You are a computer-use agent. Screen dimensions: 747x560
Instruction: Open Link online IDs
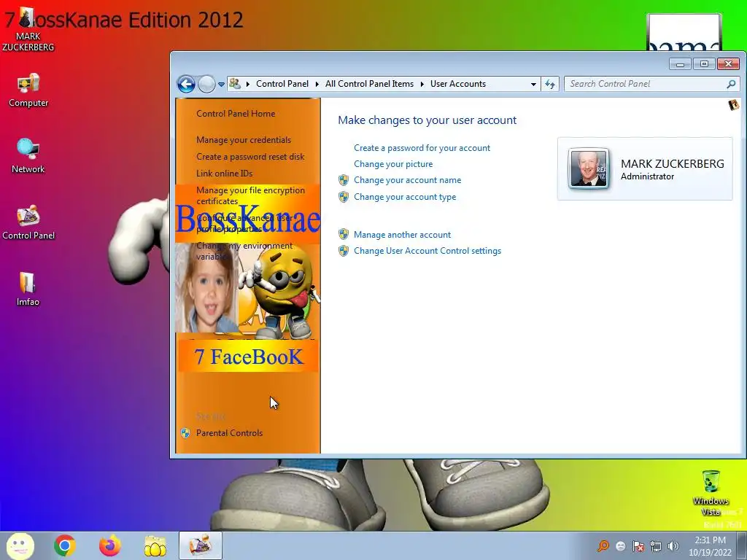[x=225, y=174]
